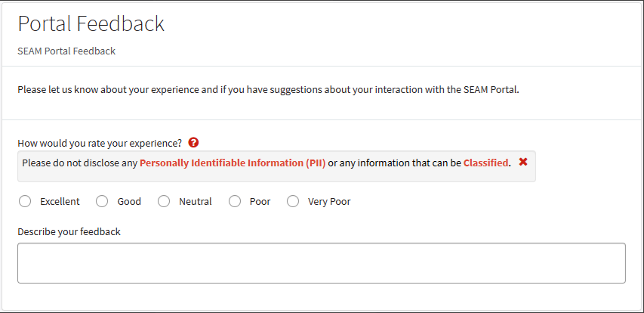Click the introductory "Please let us know" paragraph
The image size is (644, 313).
point(268,89)
